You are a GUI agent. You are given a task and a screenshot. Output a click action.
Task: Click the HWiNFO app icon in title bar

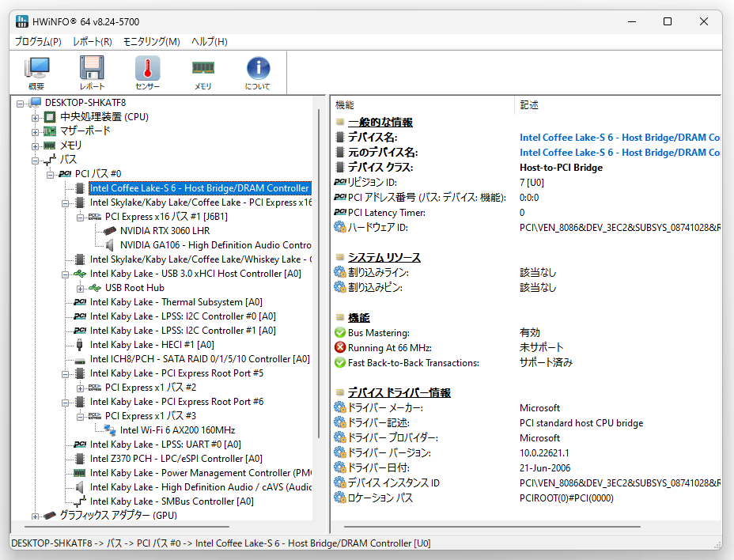click(x=21, y=21)
